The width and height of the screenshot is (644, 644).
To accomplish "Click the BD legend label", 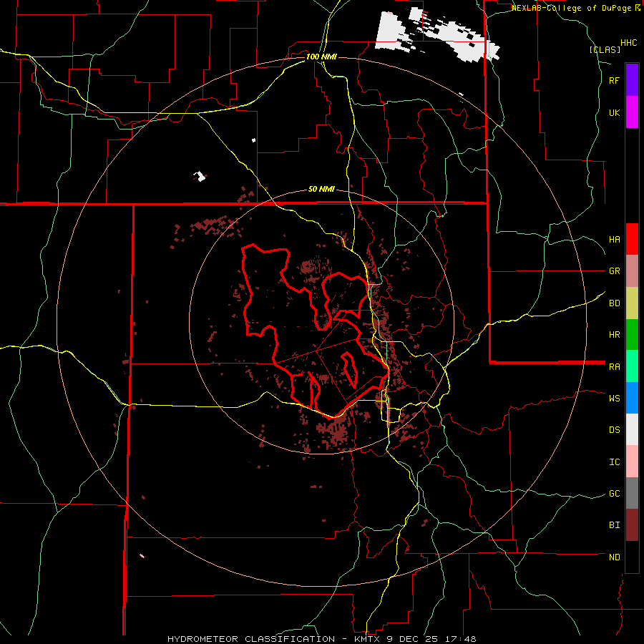I will (614, 303).
